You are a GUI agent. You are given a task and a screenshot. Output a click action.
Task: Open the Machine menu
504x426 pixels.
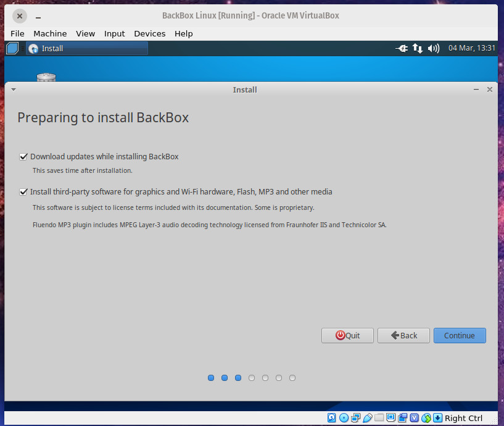[x=50, y=33]
